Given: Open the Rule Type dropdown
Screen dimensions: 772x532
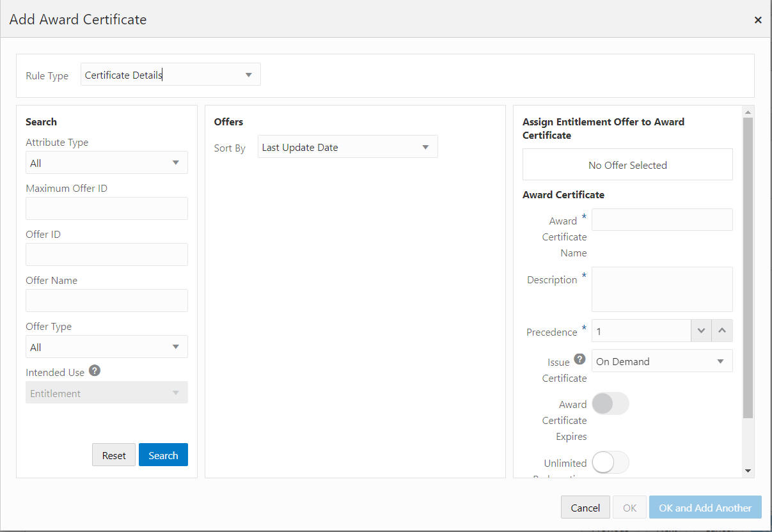Looking at the screenshot, I should pos(171,75).
